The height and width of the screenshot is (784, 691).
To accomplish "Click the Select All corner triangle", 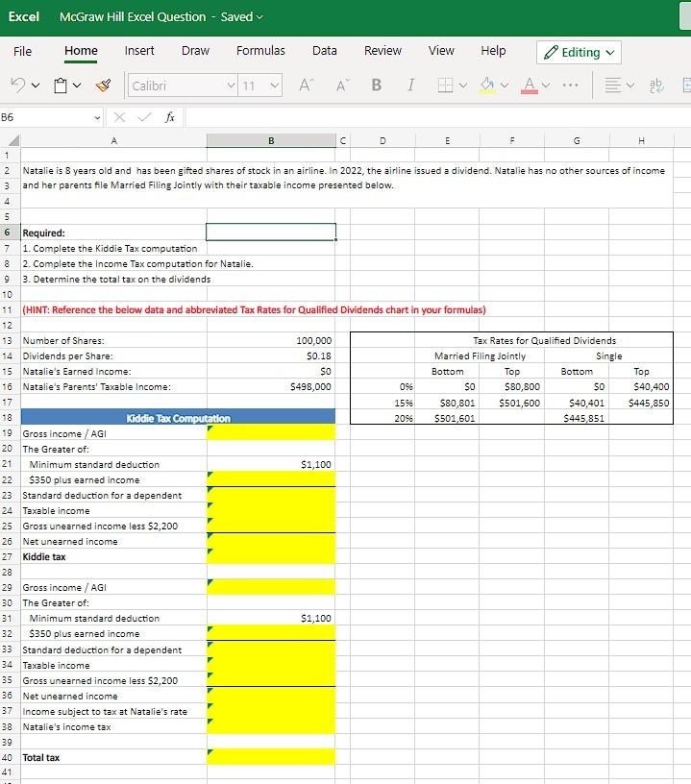I will 14,140.
